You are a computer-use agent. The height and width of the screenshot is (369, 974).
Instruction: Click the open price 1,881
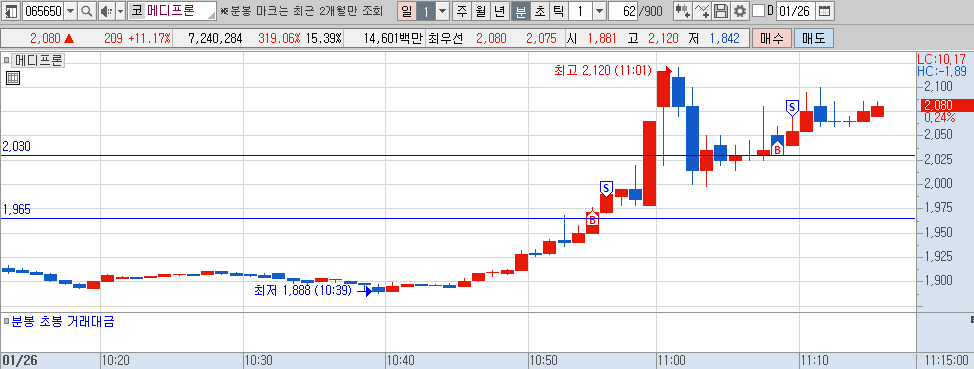(x=601, y=39)
